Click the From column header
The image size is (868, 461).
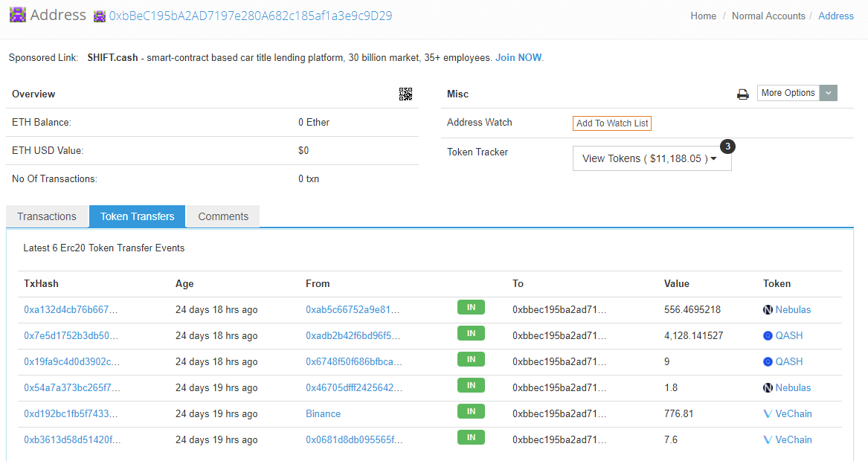tap(317, 283)
